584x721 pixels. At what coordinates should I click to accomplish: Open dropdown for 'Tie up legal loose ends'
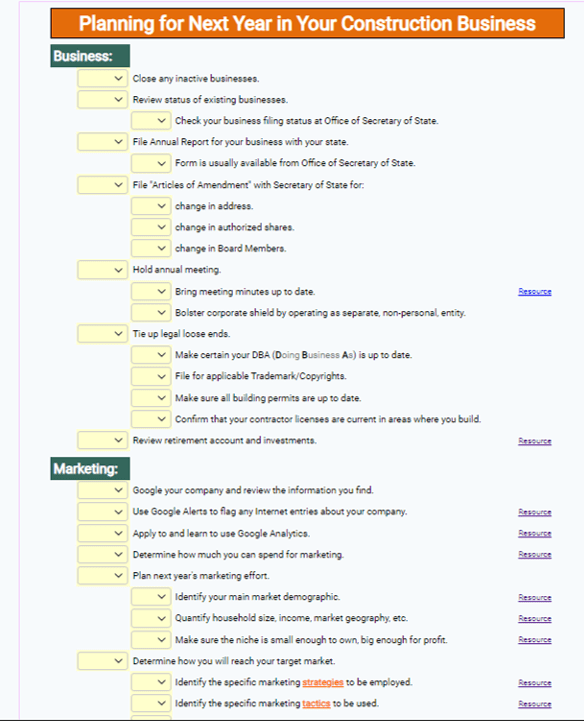click(x=103, y=334)
